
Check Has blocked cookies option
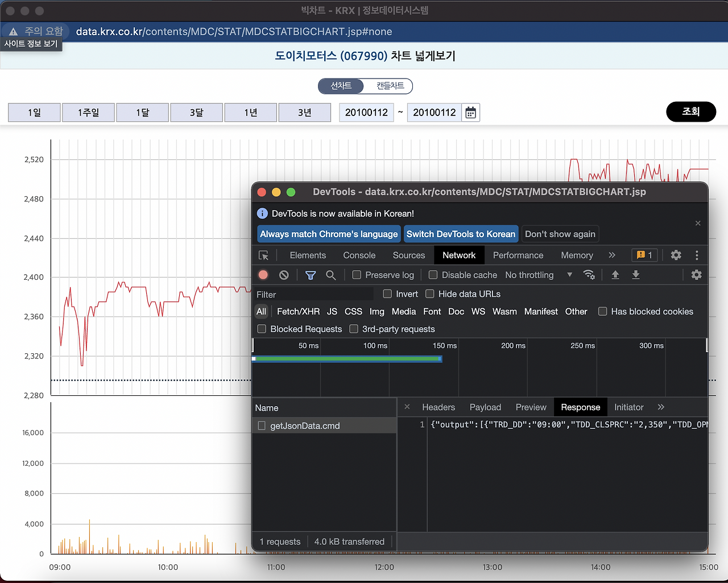[x=602, y=311]
